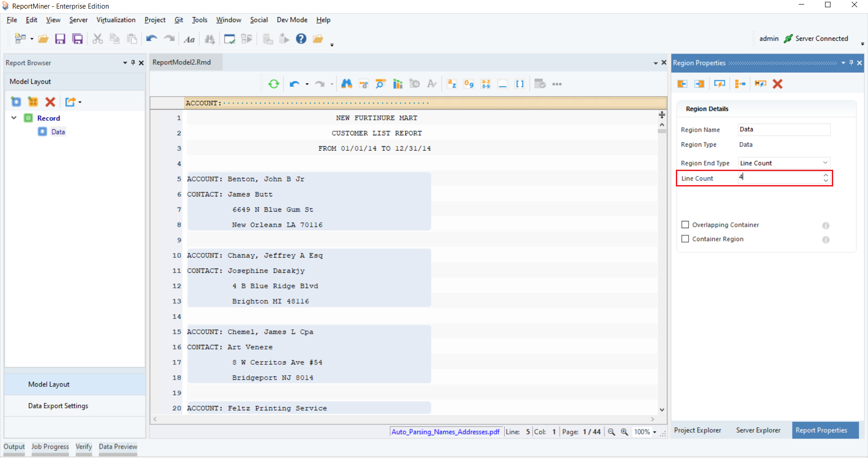Click the Help question mark icon
This screenshot has height=458, width=868.
click(x=301, y=39)
